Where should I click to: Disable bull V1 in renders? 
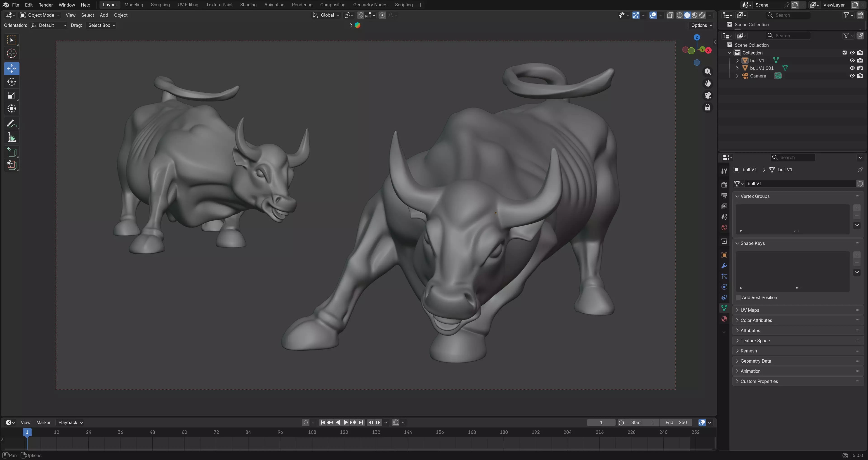coord(860,61)
